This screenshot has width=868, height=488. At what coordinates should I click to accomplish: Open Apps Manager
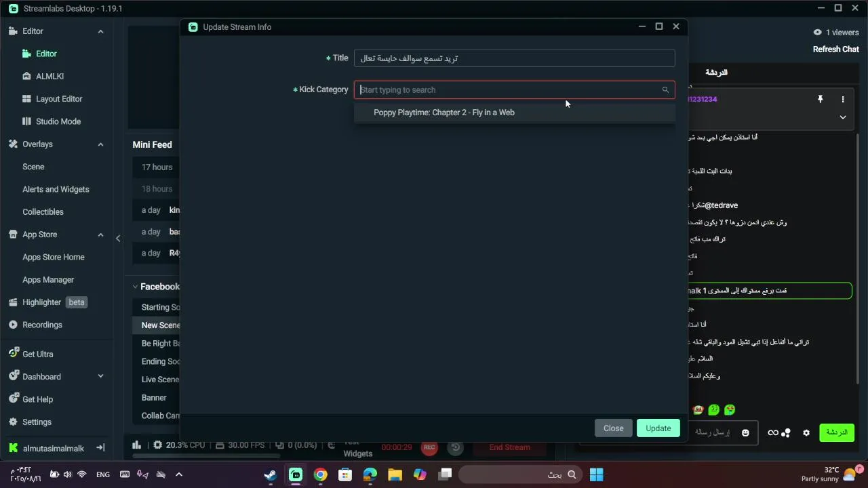tap(48, 279)
